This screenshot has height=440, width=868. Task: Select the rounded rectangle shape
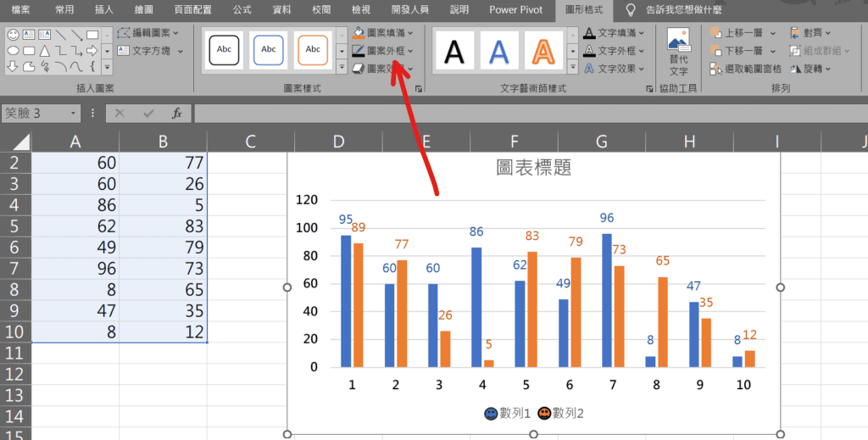pyautogui.click(x=29, y=51)
